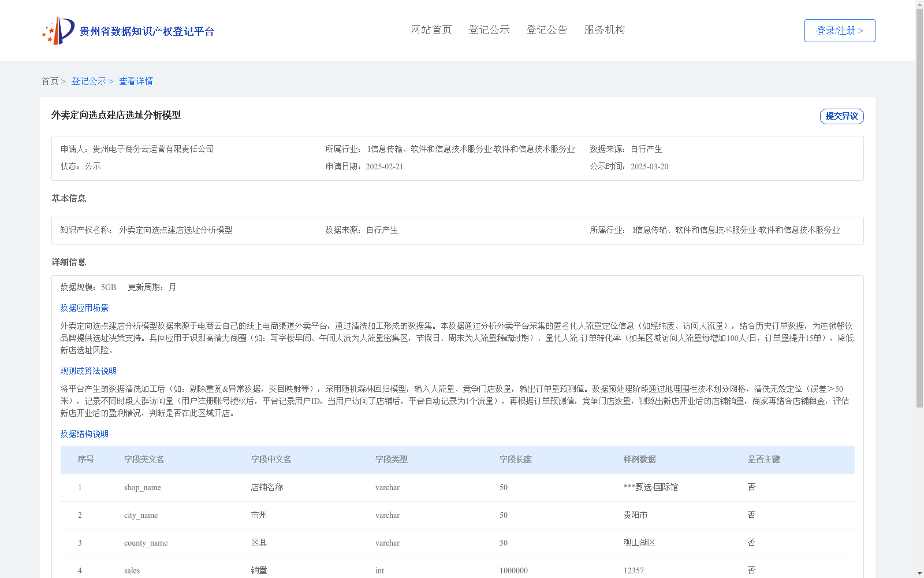This screenshot has height=578, width=924.
Task: Click the sales field cell
Action: click(x=132, y=571)
